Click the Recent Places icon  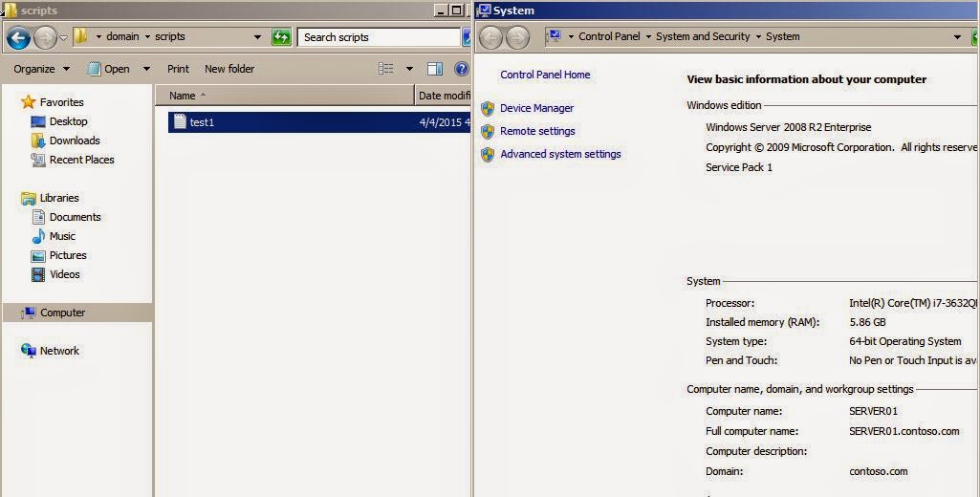click(38, 160)
